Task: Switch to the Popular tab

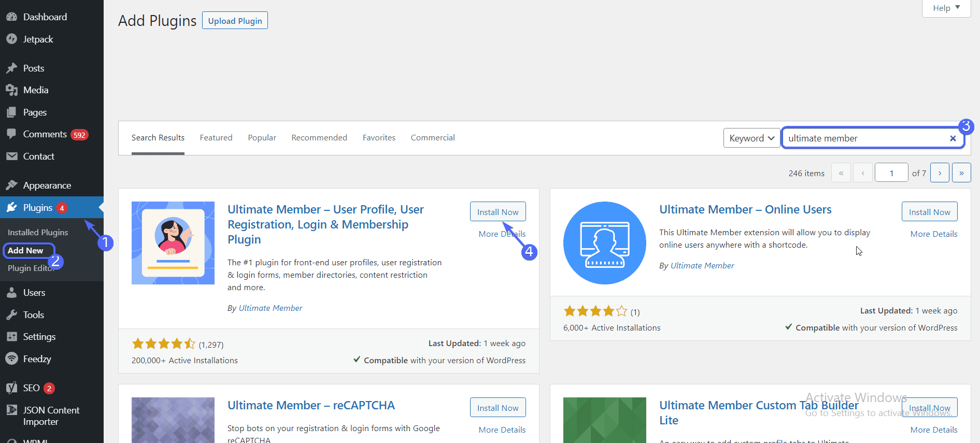Action: coord(262,138)
